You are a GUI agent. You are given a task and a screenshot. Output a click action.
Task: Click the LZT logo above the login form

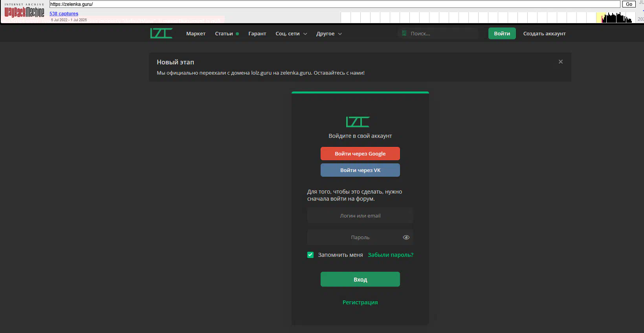[x=358, y=122]
